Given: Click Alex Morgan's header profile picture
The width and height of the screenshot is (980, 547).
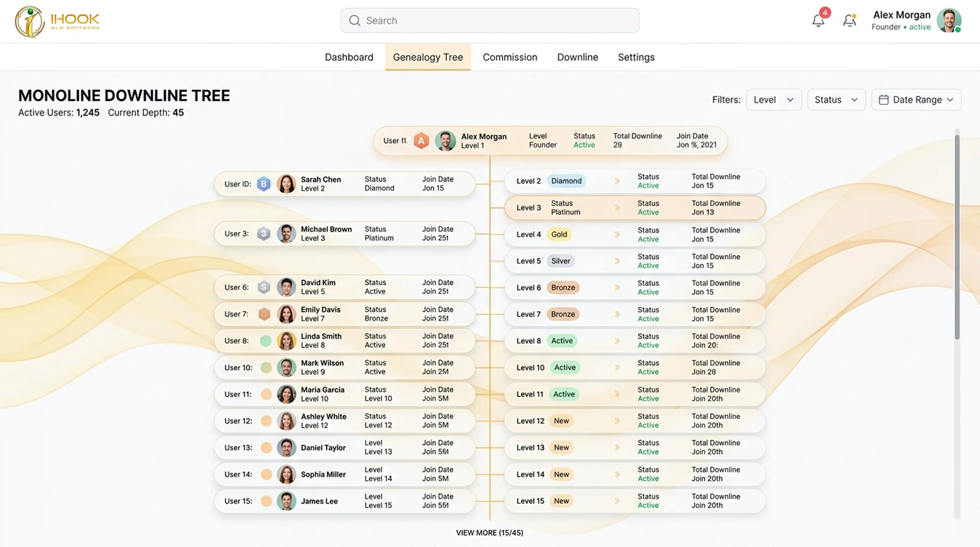Looking at the screenshot, I should pos(949,20).
